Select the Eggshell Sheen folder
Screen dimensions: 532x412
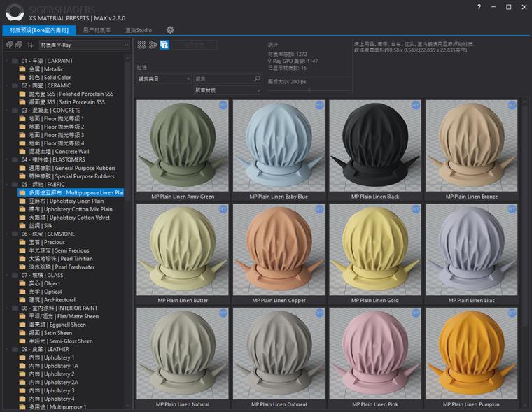pos(57,325)
